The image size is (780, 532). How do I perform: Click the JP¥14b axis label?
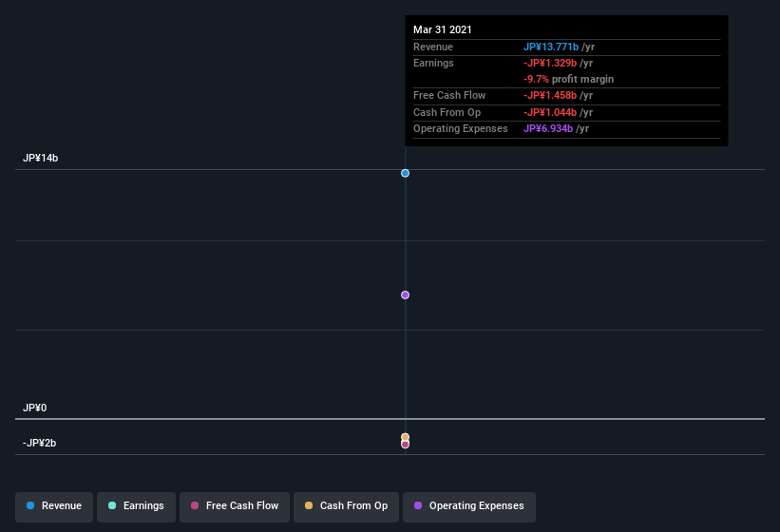click(40, 158)
